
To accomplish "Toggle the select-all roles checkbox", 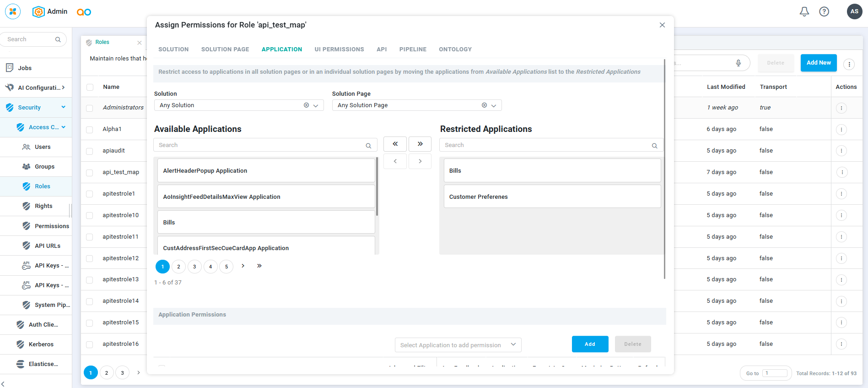I will [90, 87].
